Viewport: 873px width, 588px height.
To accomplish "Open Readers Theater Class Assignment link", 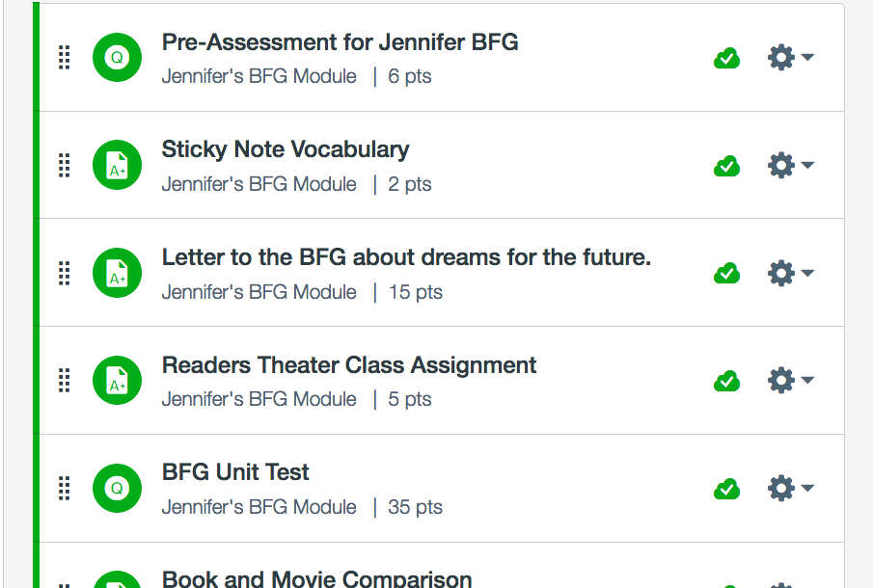I will click(348, 365).
